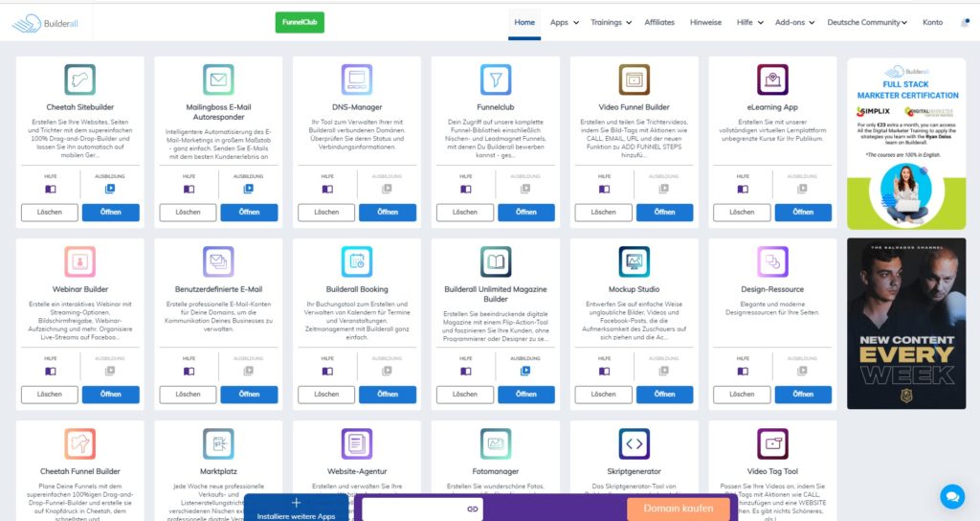Click the Design-Ressource icon
The height and width of the screenshot is (521, 980).
[x=772, y=261]
